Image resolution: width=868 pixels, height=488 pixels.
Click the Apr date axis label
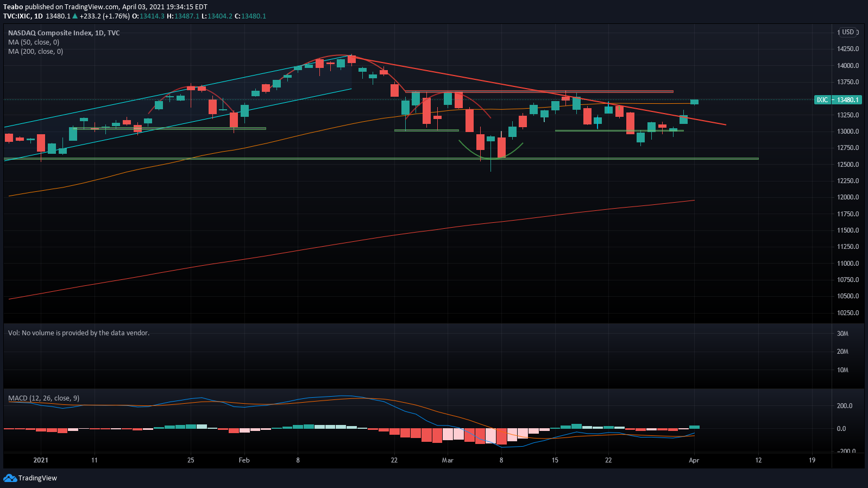point(694,460)
